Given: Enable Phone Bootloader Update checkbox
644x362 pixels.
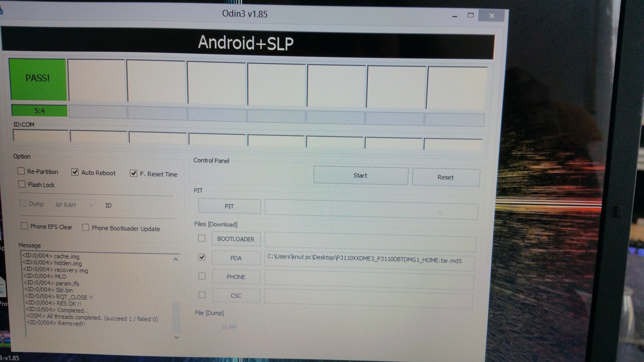Looking at the screenshot, I should (x=86, y=228).
